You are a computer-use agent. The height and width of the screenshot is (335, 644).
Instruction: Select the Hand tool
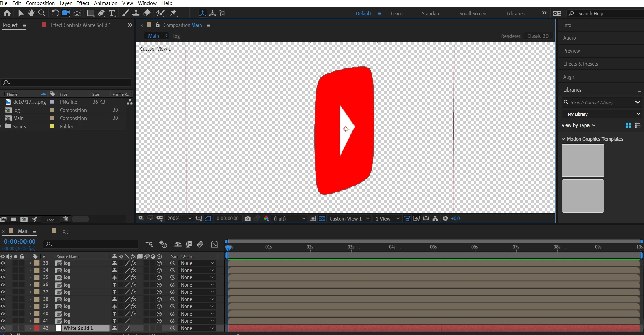tap(31, 13)
